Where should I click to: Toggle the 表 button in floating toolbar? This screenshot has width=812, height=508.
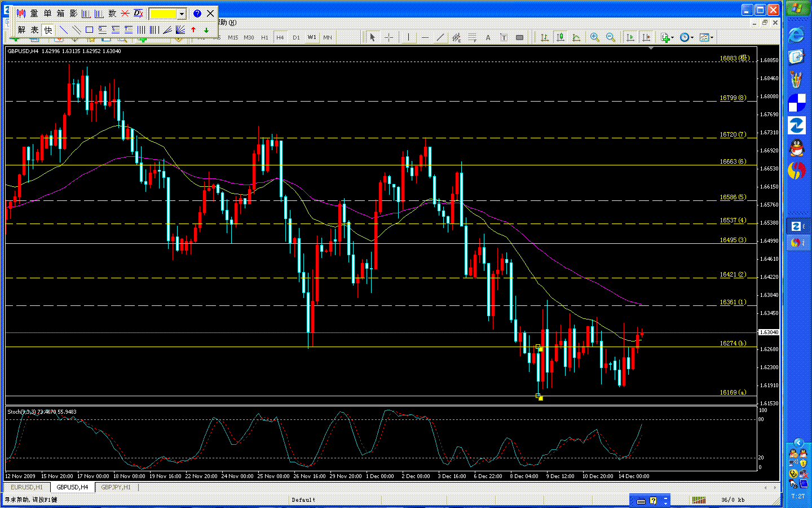[x=34, y=30]
